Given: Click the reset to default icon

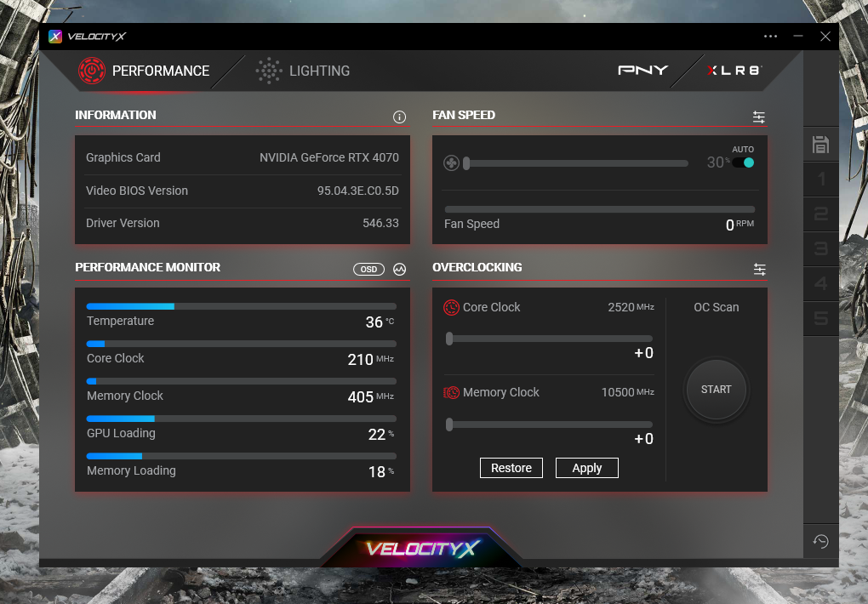Looking at the screenshot, I should pos(820,541).
